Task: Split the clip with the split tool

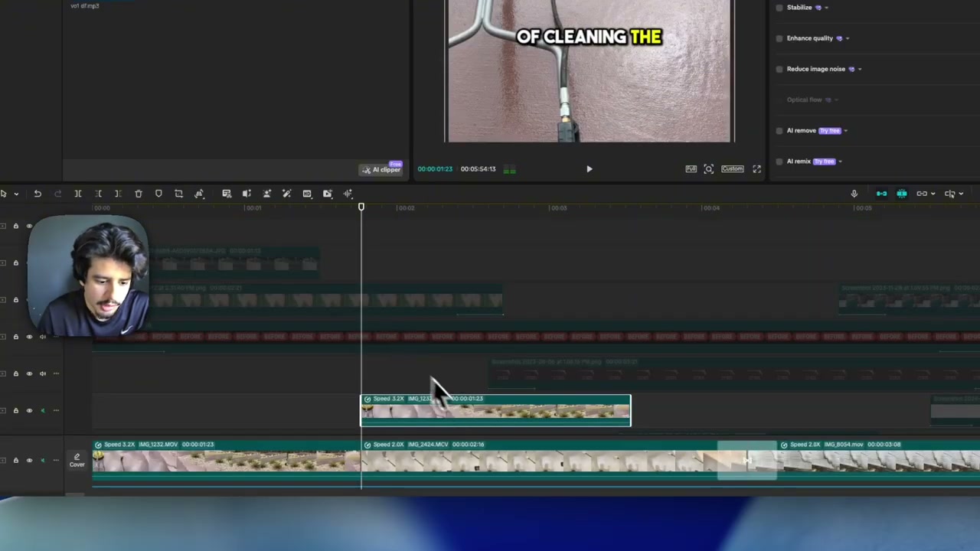Action: [77, 194]
